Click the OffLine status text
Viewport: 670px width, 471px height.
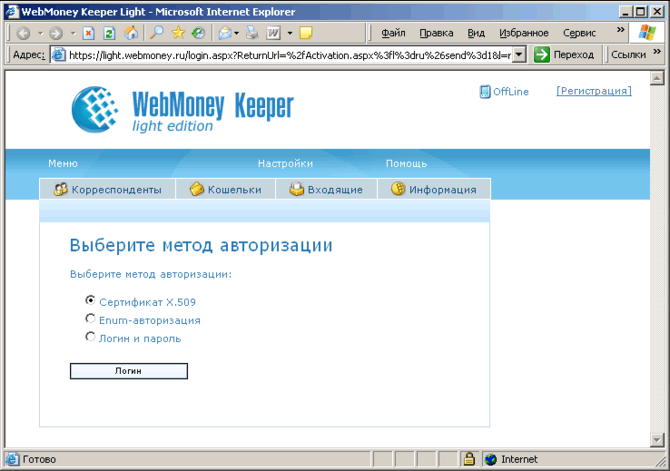click(511, 91)
